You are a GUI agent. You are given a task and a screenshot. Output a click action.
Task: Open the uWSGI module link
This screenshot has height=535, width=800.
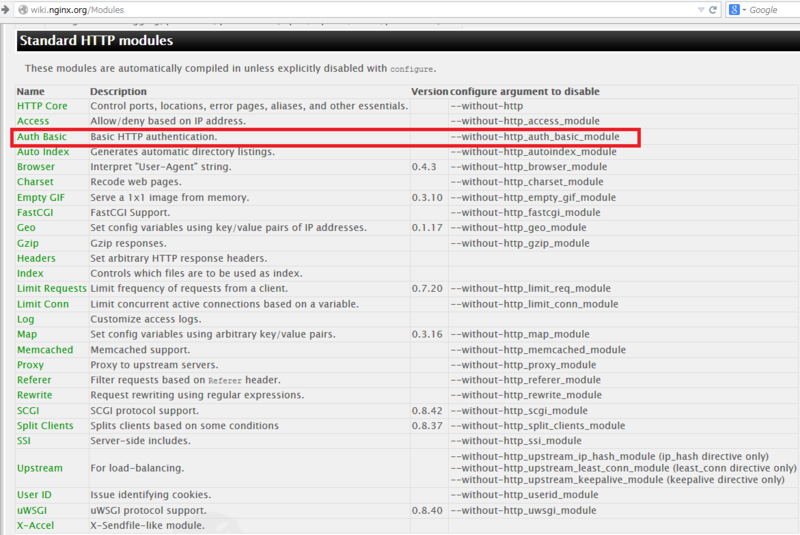(x=32, y=511)
